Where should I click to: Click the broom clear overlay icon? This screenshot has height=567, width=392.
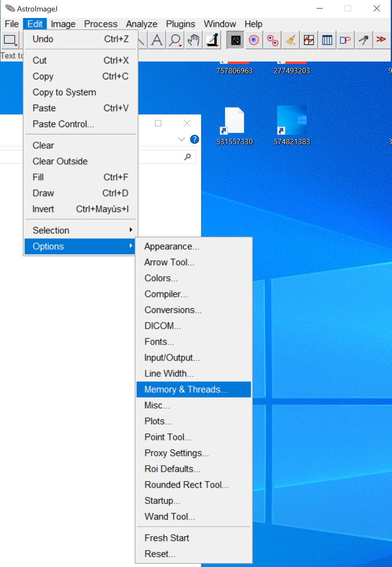coord(291,40)
